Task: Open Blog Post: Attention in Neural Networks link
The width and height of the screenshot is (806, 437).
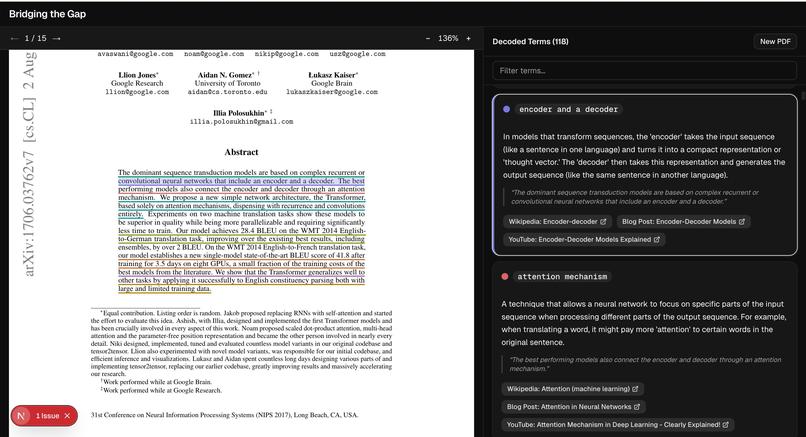Action: click(573, 407)
